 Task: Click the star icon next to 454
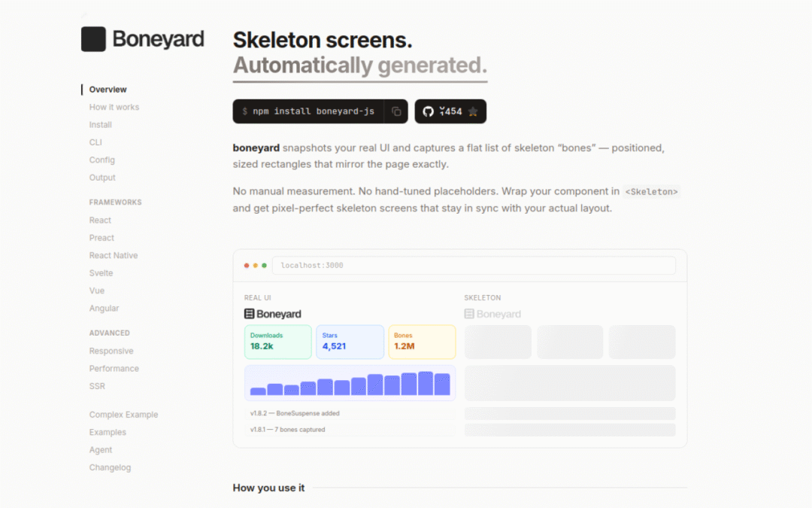coord(473,111)
